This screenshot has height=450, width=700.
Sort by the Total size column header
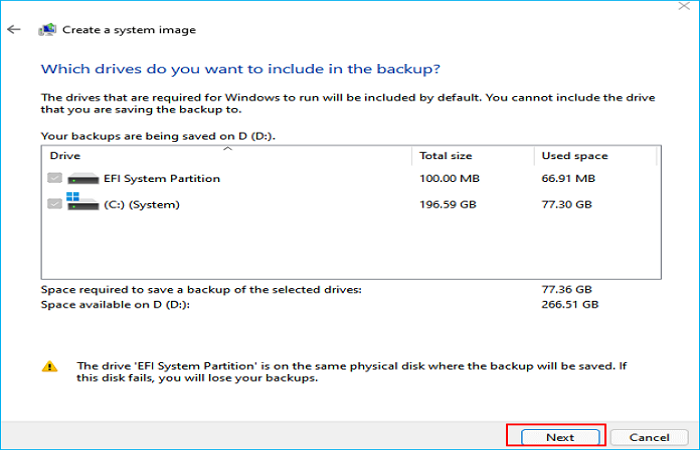tap(473, 156)
